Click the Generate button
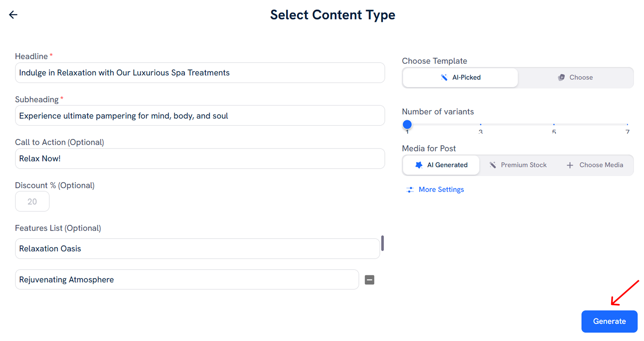This screenshot has width=644, height=341. pyautogui.click(x=609, y=321)
